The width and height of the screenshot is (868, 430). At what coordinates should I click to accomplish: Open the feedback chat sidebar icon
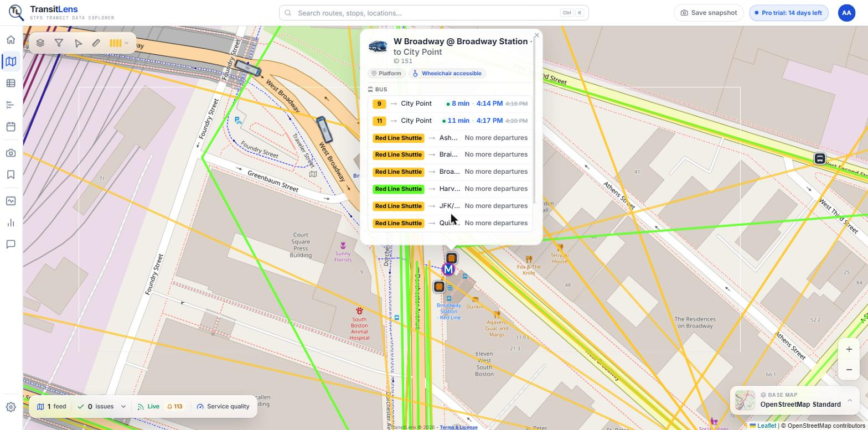click(x=11, y=245)
